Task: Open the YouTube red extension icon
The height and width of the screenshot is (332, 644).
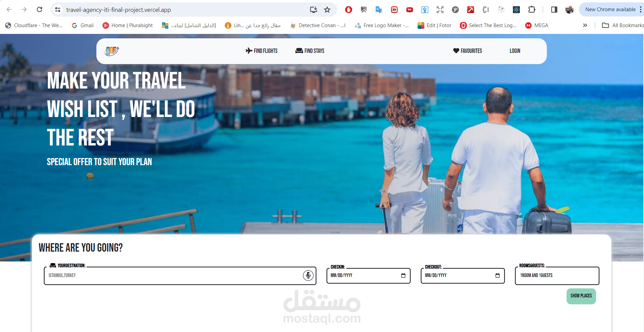Action: click(409, 9)
